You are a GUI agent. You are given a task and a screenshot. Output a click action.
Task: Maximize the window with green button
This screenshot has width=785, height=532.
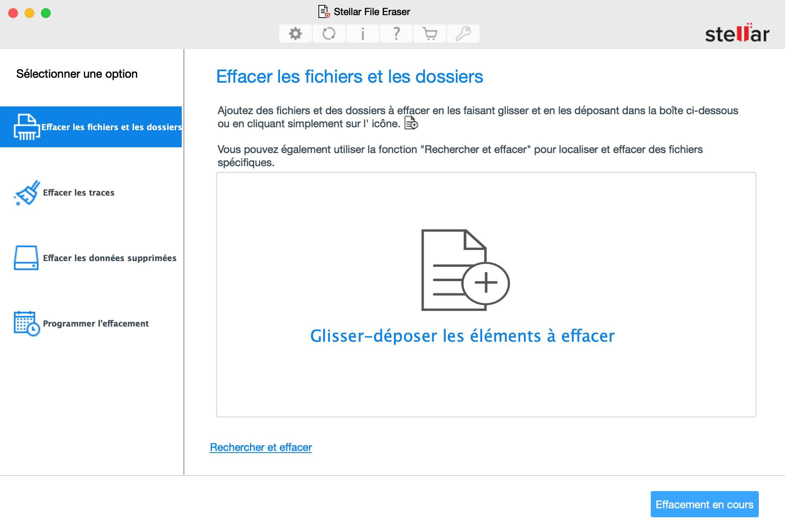point(46,13)
